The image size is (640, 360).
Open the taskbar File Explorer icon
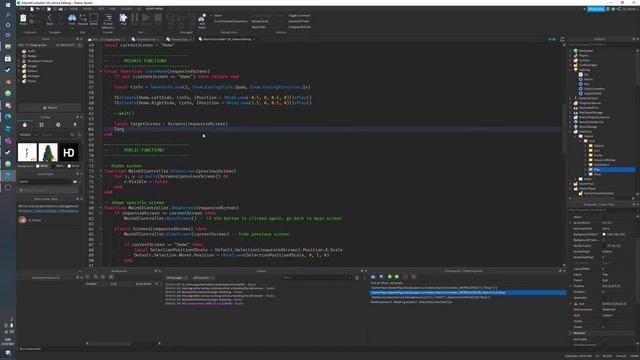click(8, 47)
